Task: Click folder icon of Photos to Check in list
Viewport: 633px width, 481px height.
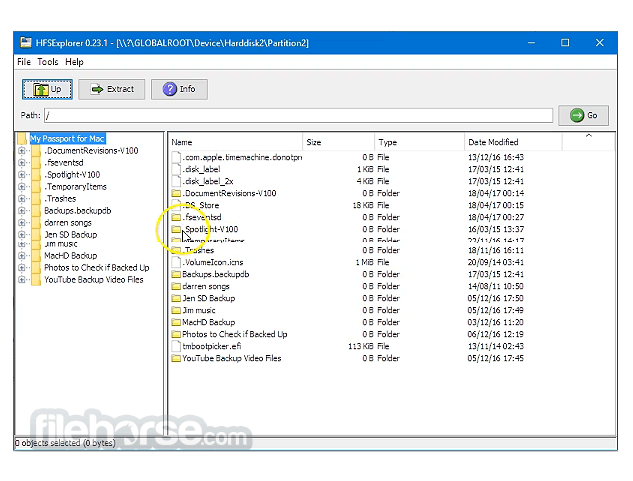Action: 176,334
